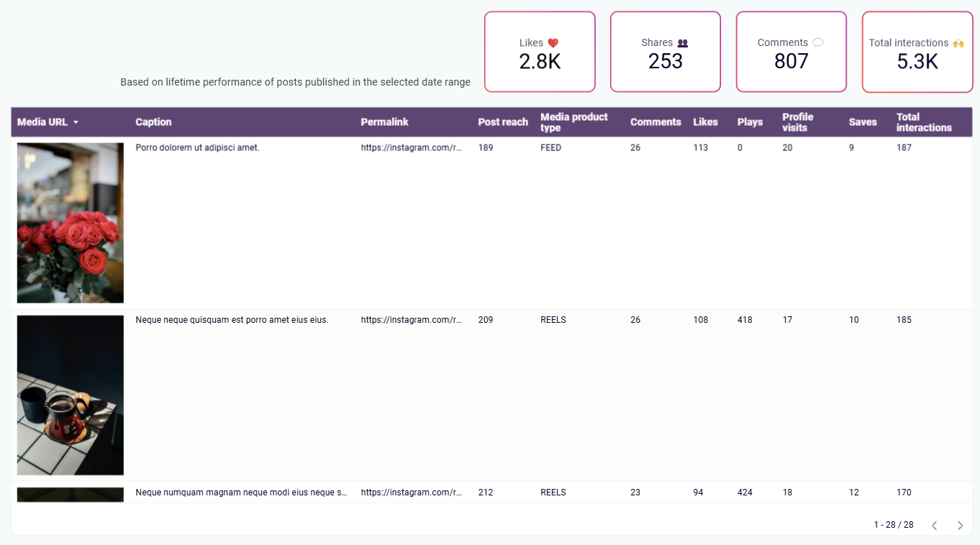Click the raised hands icon on Total interactions
Viewport: 980px width, 545px height.
tap(958, 43)
